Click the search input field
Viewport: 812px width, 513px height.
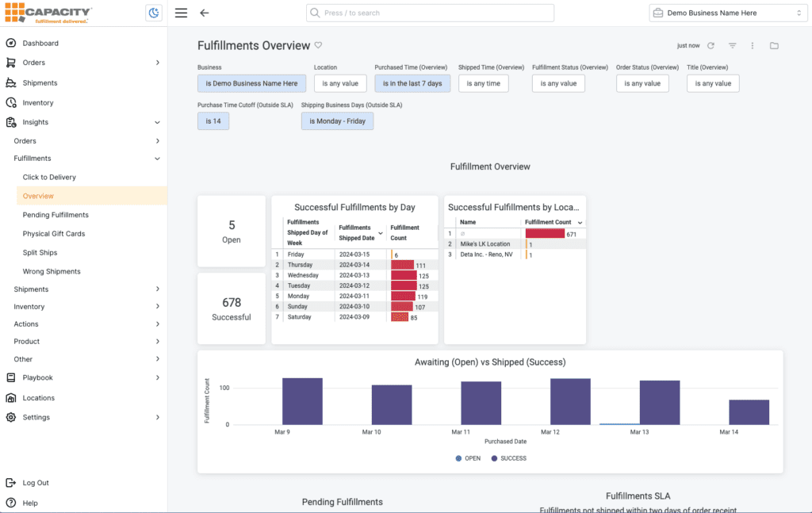(430, 13)
